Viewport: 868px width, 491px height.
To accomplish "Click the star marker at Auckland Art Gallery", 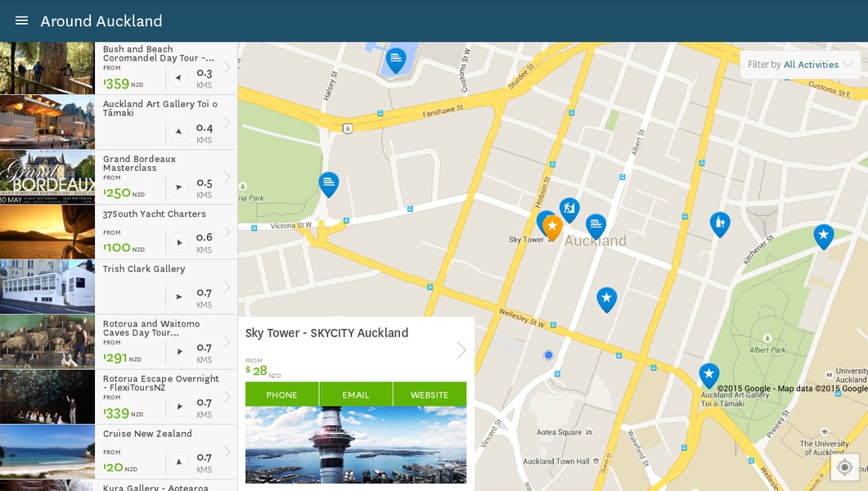I will (x=708, y=376).
